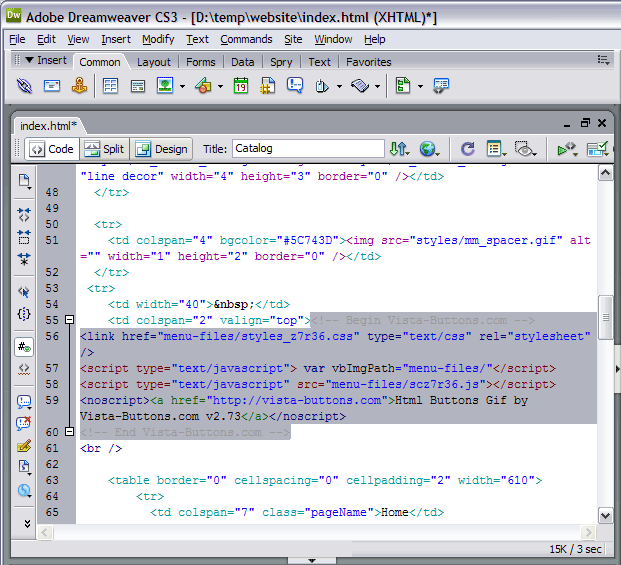Insert the Date using the calendar icon
Image resolution: width=621 pixels, height=565 pixels.
click(241, 86)
